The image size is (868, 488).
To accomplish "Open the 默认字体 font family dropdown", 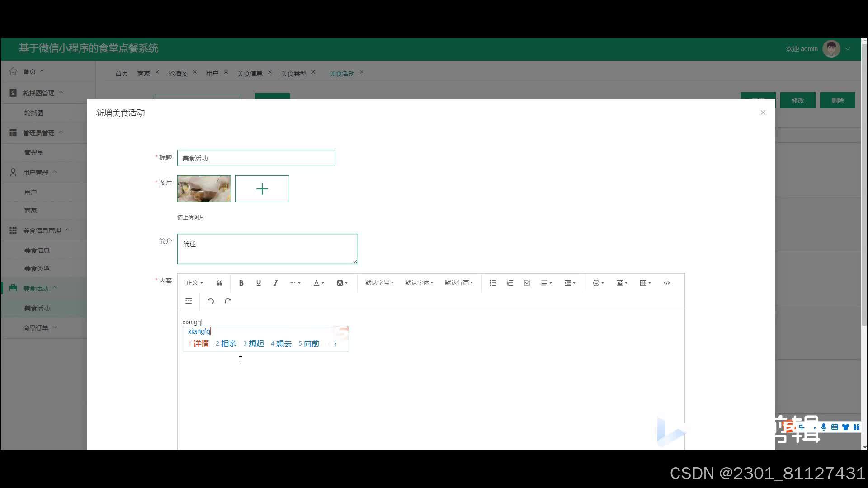I will click(419, 283).
